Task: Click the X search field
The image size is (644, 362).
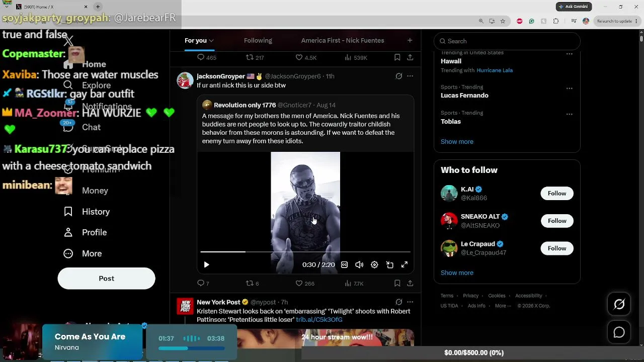Action: [x=507, y=41]
